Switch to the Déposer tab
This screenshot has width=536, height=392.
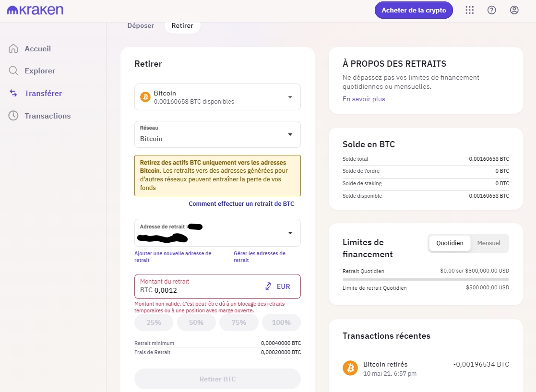(141, 25)
